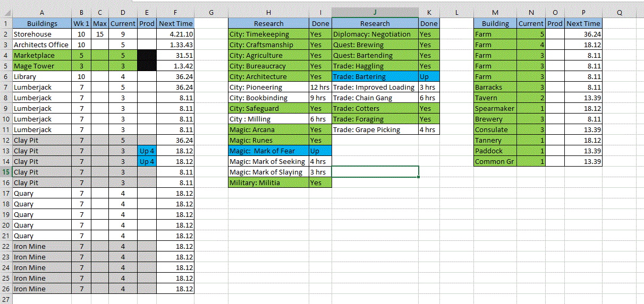The width and height of the screenshot is (644, 304).
Task: Select the 'Storehouse' cell
Action: 42,34
